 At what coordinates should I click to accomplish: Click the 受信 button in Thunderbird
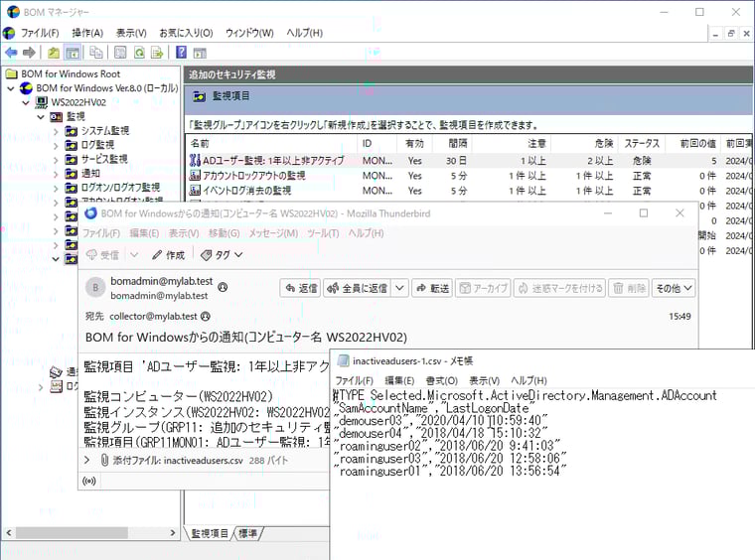102,255
